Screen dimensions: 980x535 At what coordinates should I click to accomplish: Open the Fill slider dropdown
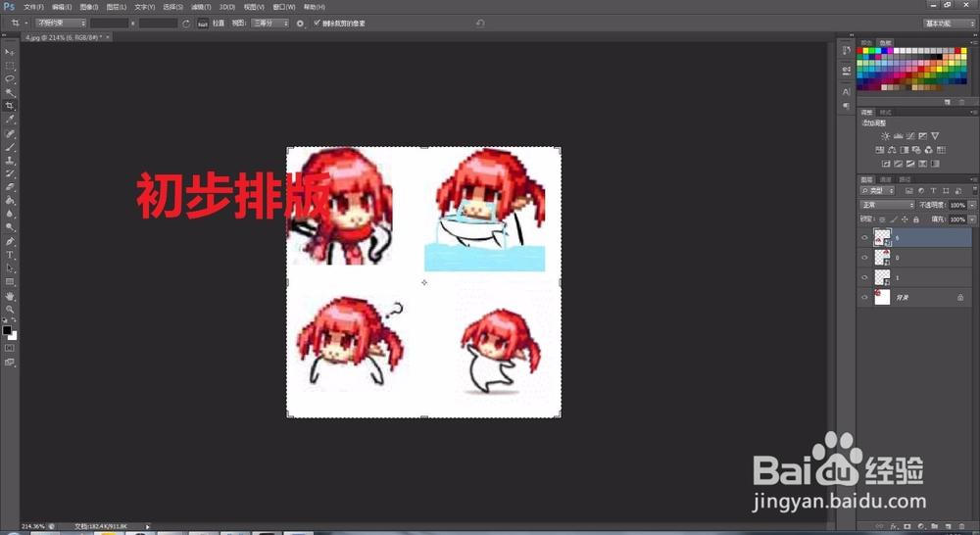[x=972, y=219]
